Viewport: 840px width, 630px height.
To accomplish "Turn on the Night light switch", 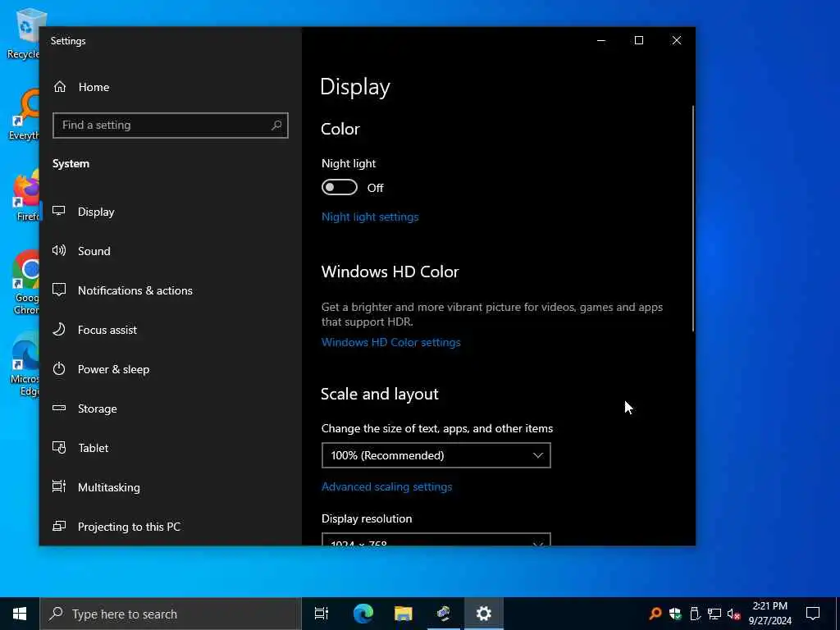I will tap(339, 188).
